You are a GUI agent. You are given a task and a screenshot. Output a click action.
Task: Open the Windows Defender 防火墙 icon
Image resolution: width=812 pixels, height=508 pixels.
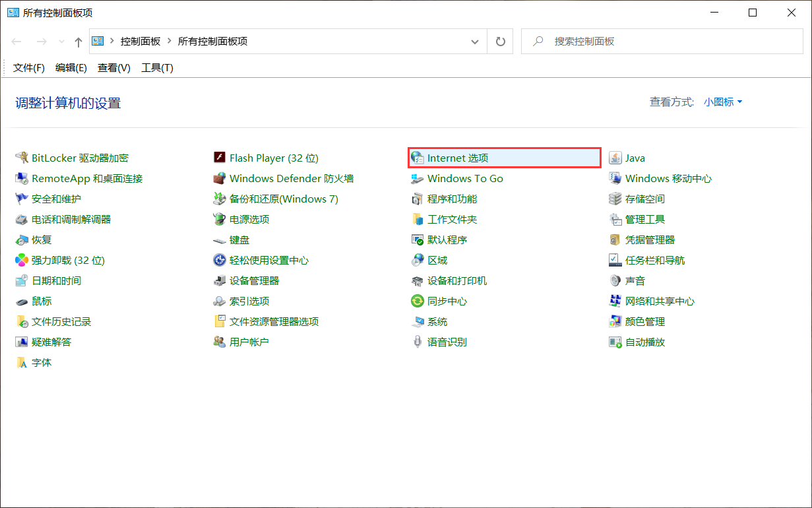coord(220,178)
